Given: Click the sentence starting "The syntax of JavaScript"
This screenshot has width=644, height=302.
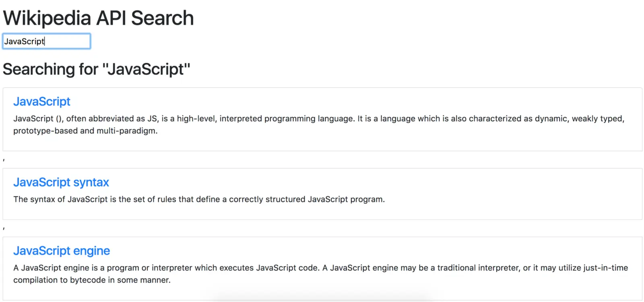Looking at the screenshot, I should (x=199, y=199).
